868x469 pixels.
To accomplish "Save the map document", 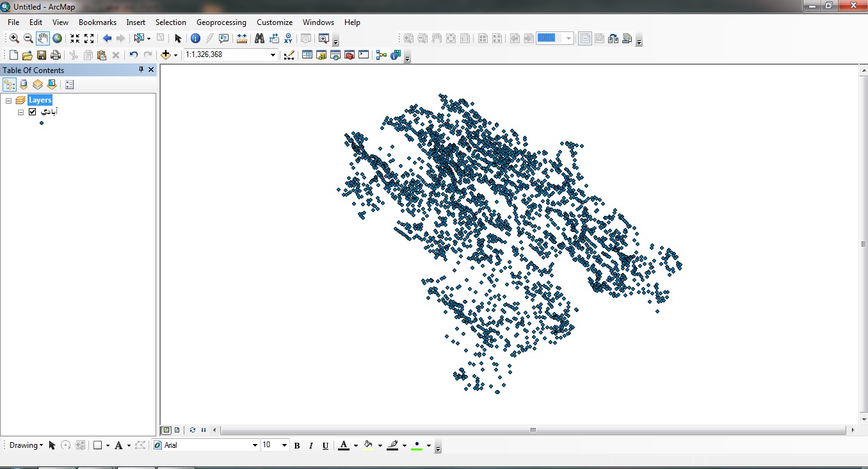I will coord(42,55).
